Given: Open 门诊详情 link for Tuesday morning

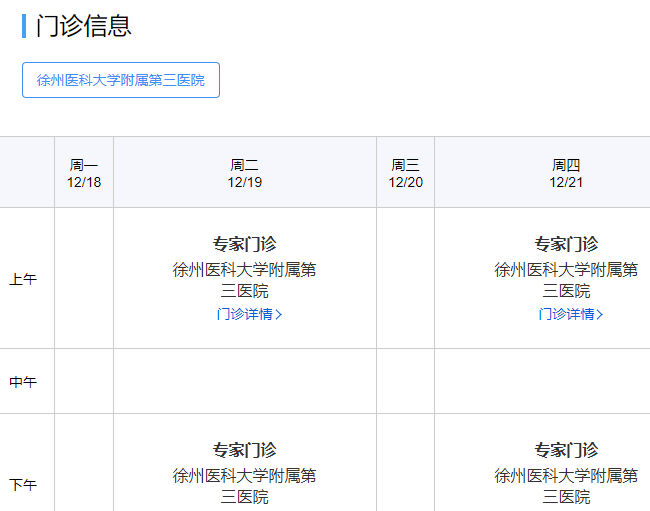Looking at the screenshot, I should tap(244, 314).
